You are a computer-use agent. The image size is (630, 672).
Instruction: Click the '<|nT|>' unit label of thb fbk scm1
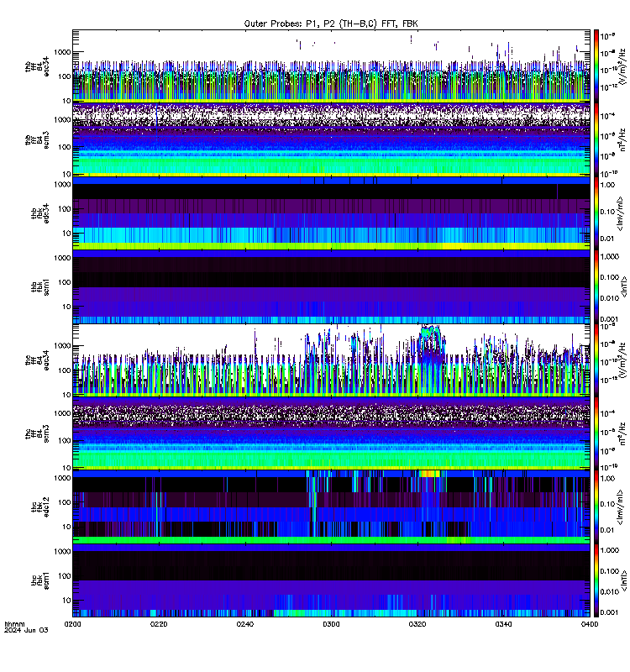click(624, 286)
